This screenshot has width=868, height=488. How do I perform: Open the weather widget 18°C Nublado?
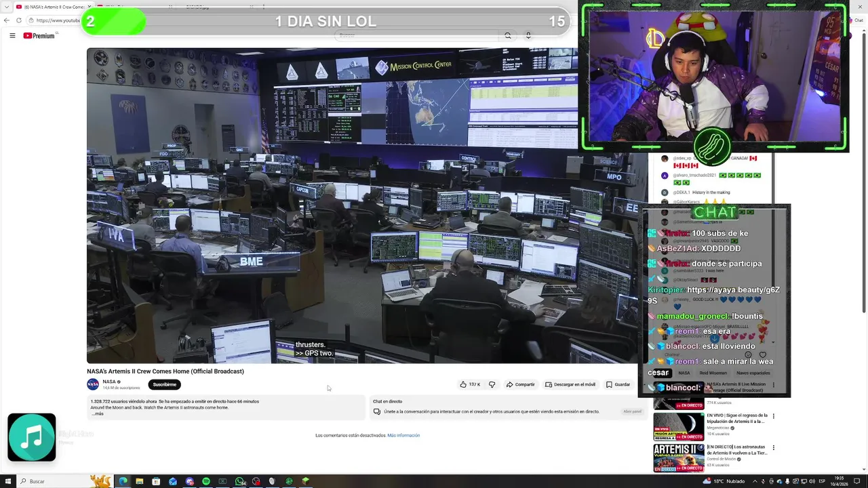pos(725,481)
